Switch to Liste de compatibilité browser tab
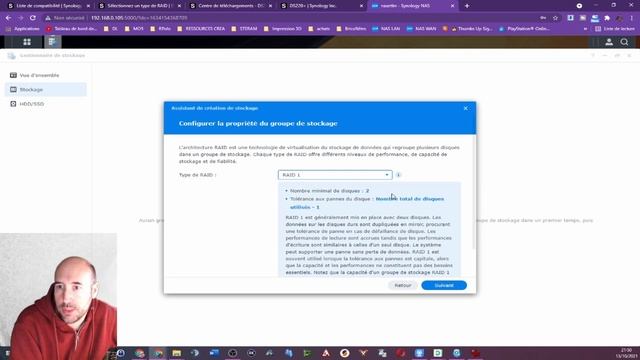This screenshot has height=360, width=640. tap(48, 6)
